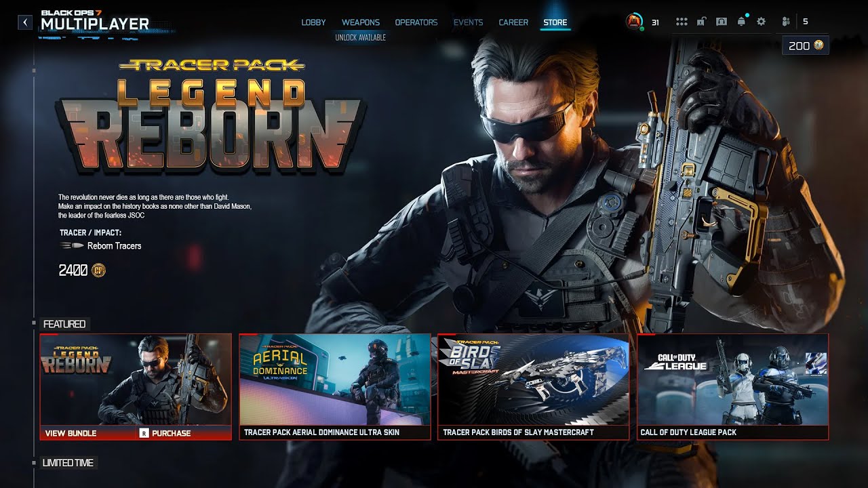Select the Store tab
The height and width of the screenshot is (488, 868).
tap(555, 22)
